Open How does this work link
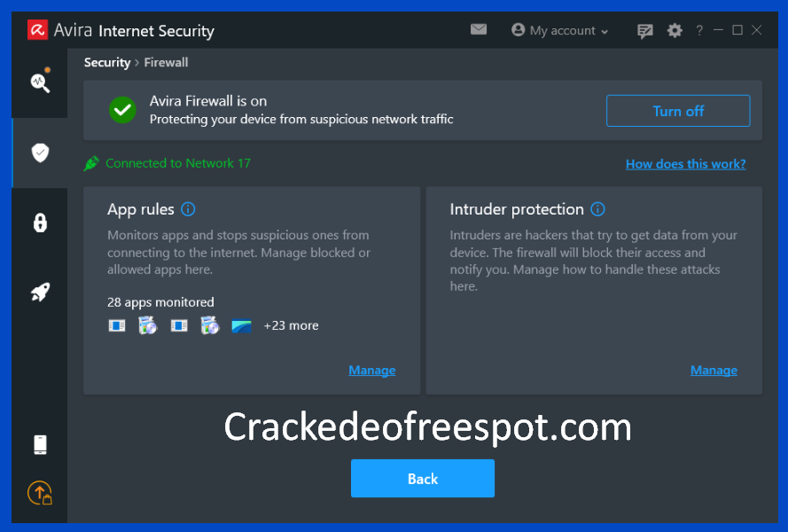 coord(685,164)
